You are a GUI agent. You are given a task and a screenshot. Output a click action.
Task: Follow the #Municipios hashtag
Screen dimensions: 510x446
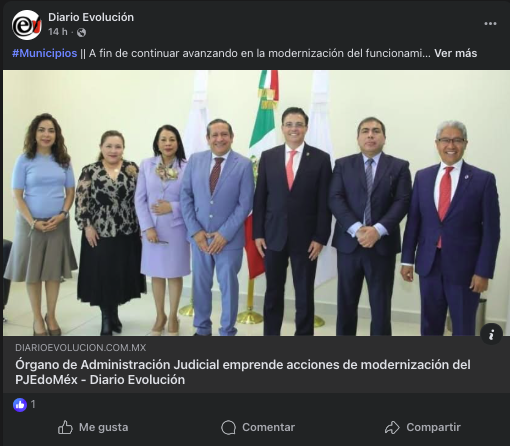[x=45, y=53]
